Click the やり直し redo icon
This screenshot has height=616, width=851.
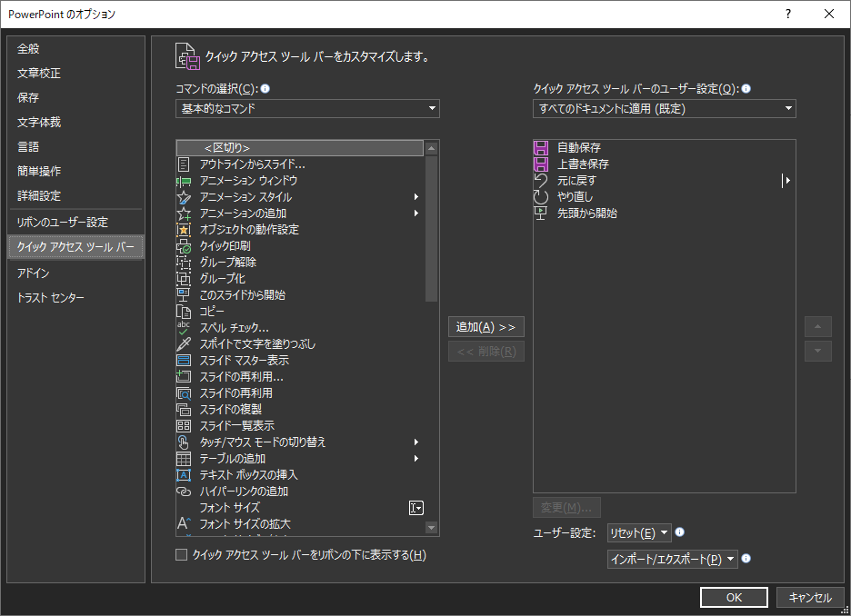pyautogui.click(x=541, y=196)
